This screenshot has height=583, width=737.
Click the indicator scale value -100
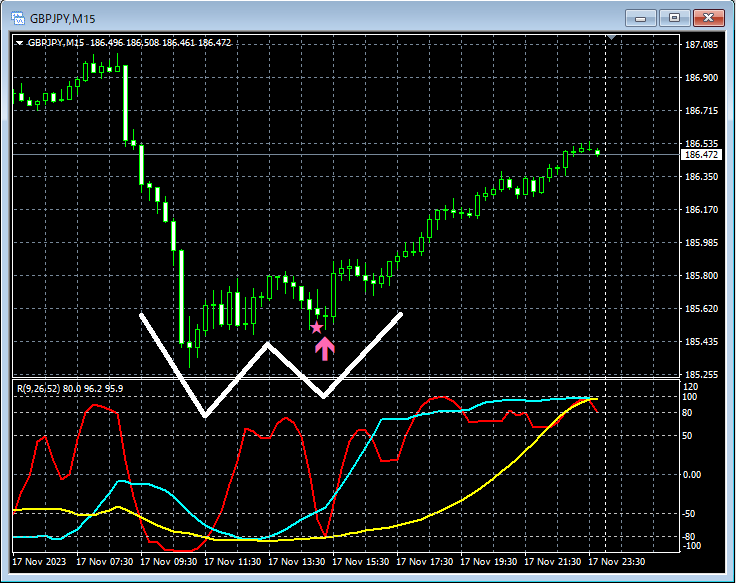(691, 546)
